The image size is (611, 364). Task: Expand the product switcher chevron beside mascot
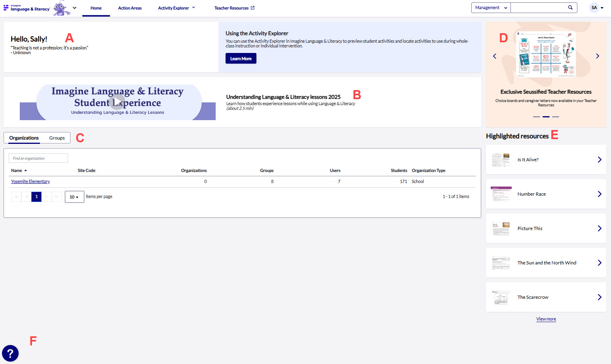point(74,8)
